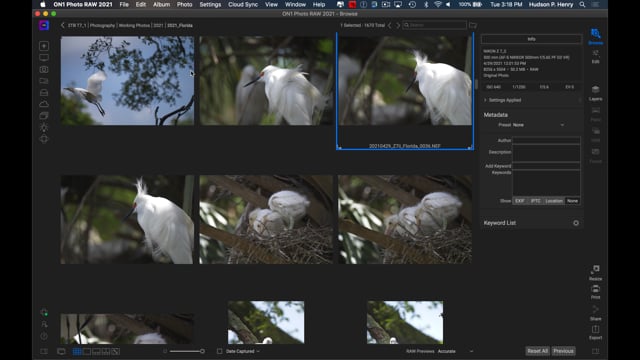The height and width of the screenshot is (360, 640).
Task: Select grid view mode icon
Action: (77, 351)
